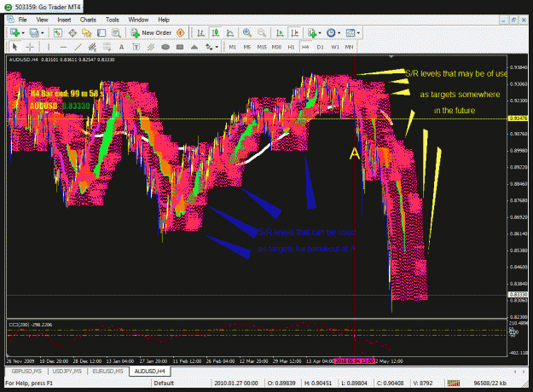Open the Periods clock icon
Viewport: 533px width, 392px height.
pos(331,33)
